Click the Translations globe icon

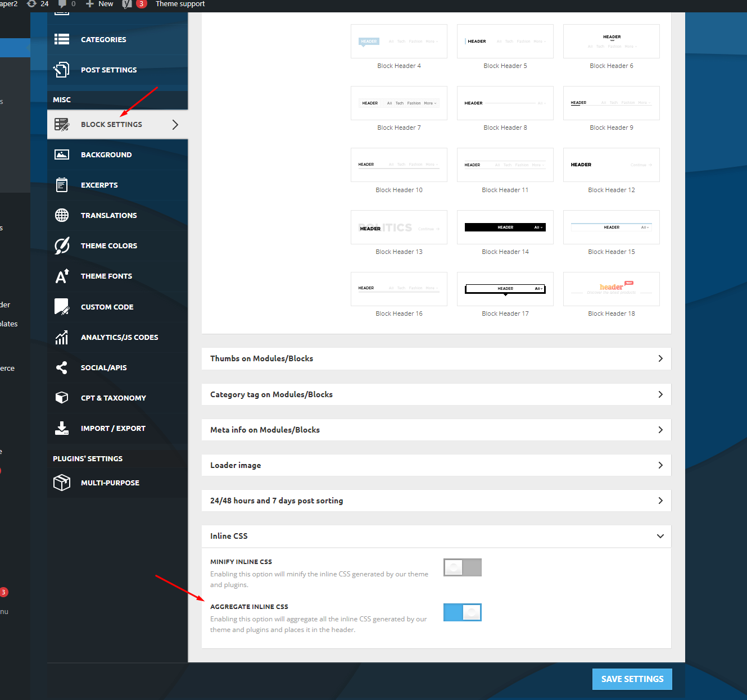(62, 215)
